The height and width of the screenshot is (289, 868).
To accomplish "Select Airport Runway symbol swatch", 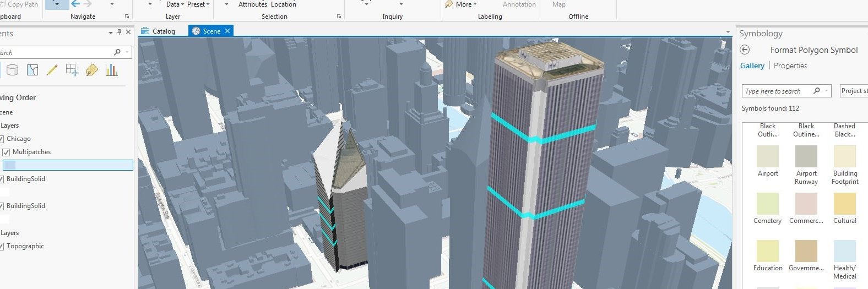I will 806,156.
